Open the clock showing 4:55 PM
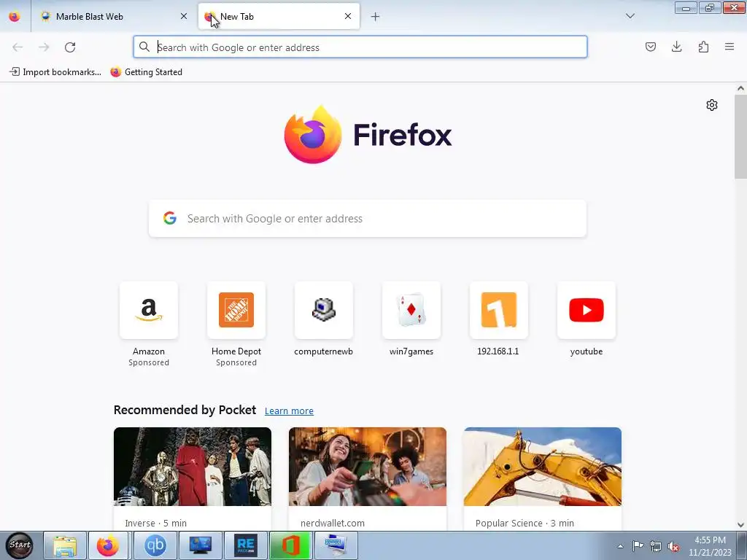This screenshot has height=560, width=747. 710,546
